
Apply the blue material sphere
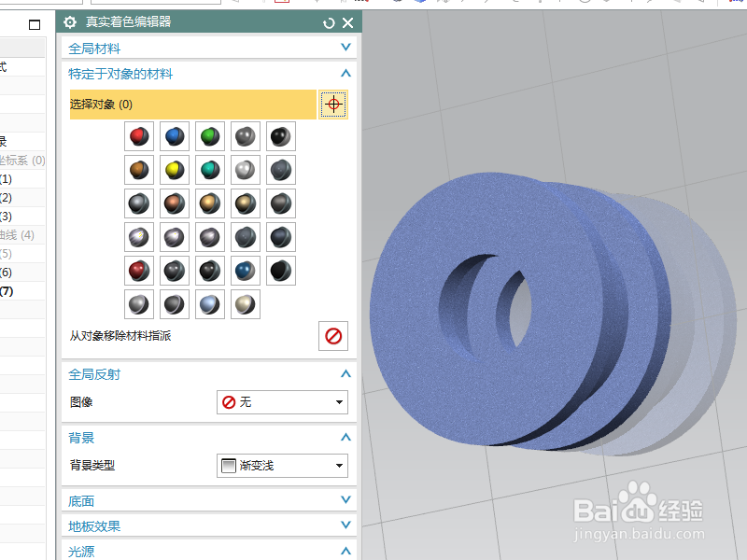(x=174, y=136)
